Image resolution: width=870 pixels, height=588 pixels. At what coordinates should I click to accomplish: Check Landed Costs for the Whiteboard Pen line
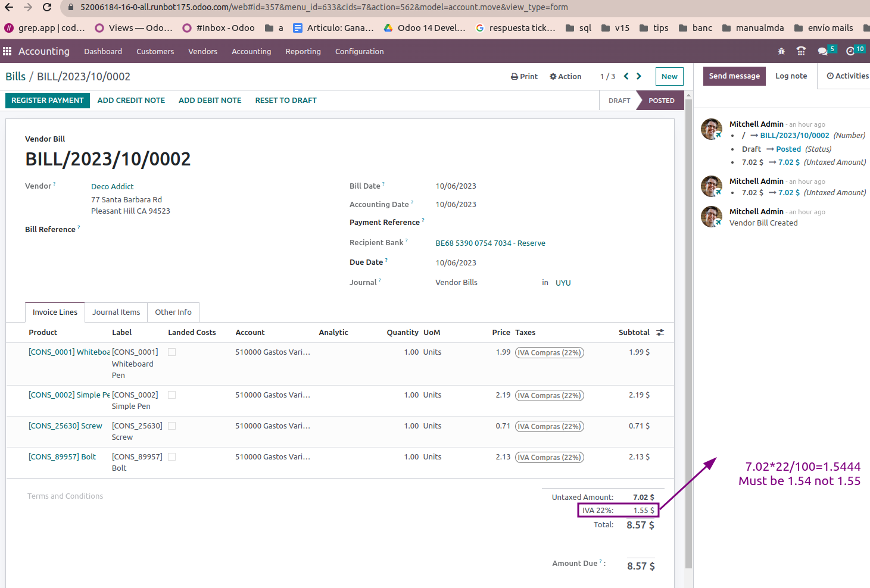pyautogui.click(x=171, y=352)
